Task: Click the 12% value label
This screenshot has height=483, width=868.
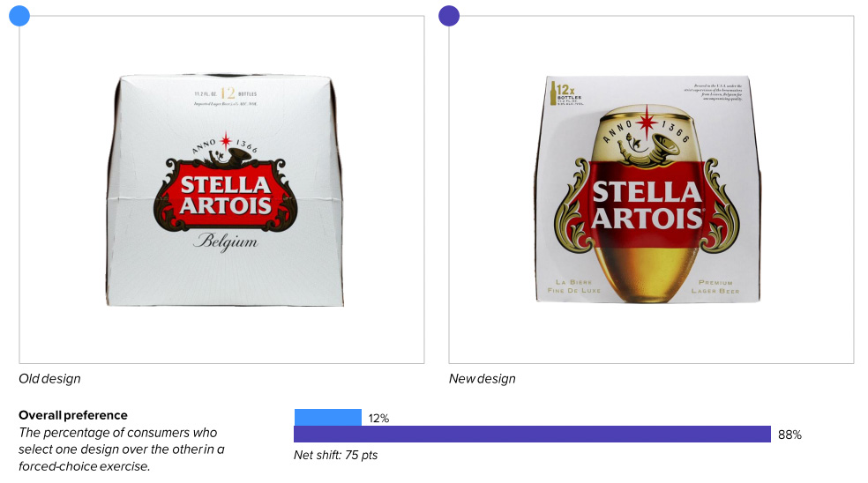Action: click(378, 419)
